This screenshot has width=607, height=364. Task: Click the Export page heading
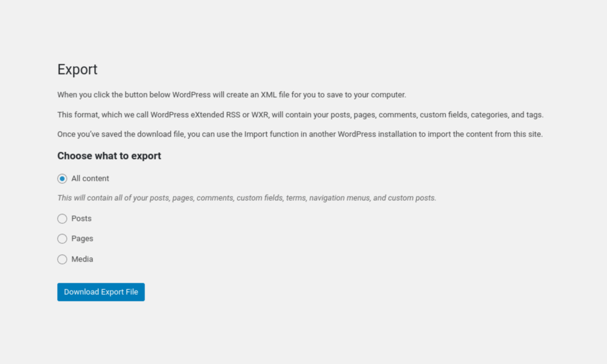[77, 69]
